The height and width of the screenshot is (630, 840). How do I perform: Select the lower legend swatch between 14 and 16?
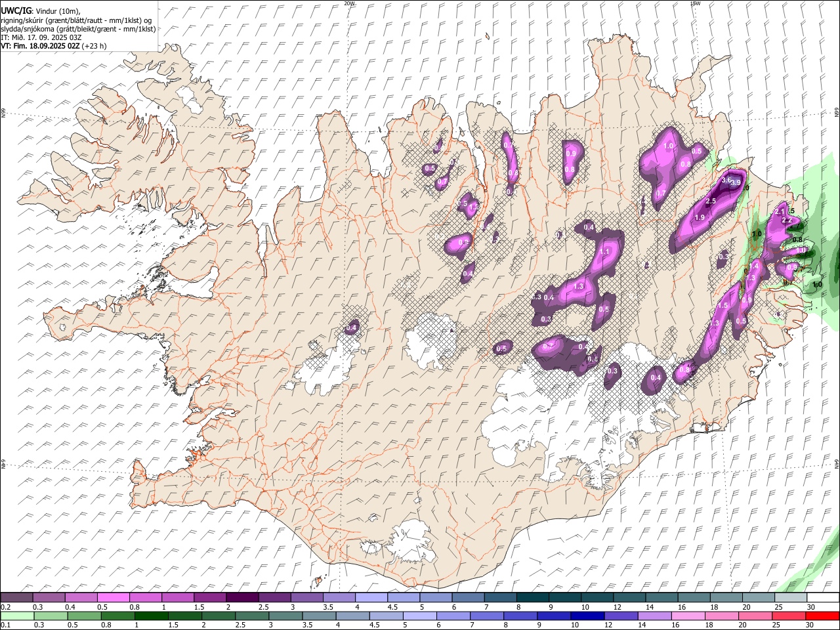coord(654,616)
